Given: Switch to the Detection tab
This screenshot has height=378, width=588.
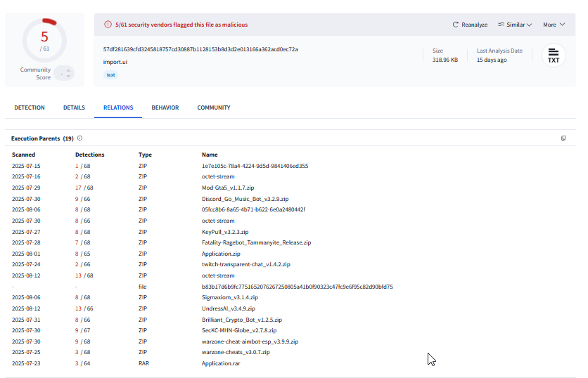Looking at the screenshot, I should [x=30, y=107].
